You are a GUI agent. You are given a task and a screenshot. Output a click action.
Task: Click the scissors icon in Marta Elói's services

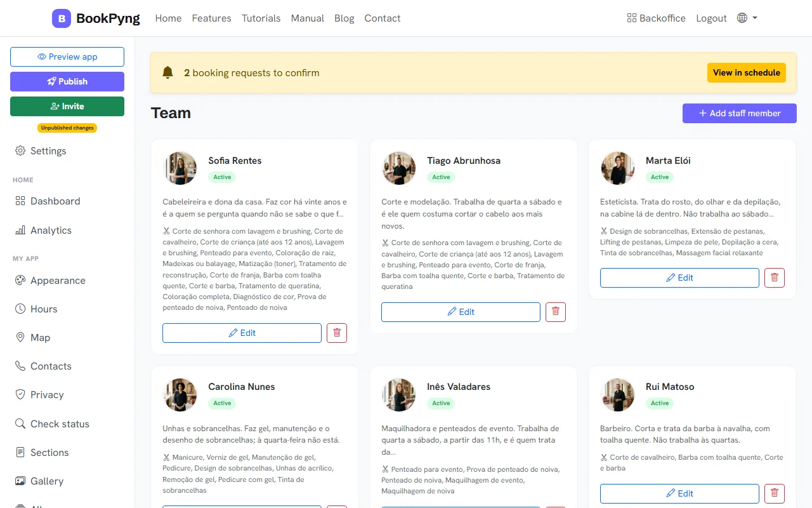[x=604, y=232]
